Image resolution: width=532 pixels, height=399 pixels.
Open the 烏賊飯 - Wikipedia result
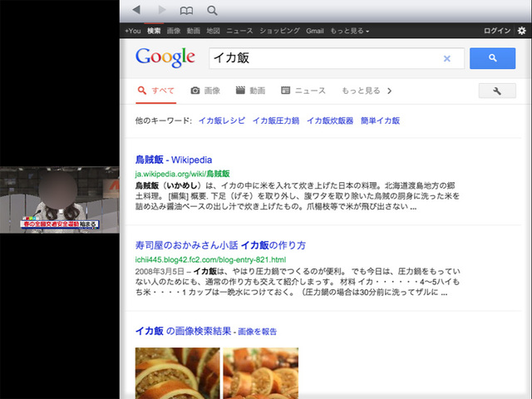click(x=174, y=160)
